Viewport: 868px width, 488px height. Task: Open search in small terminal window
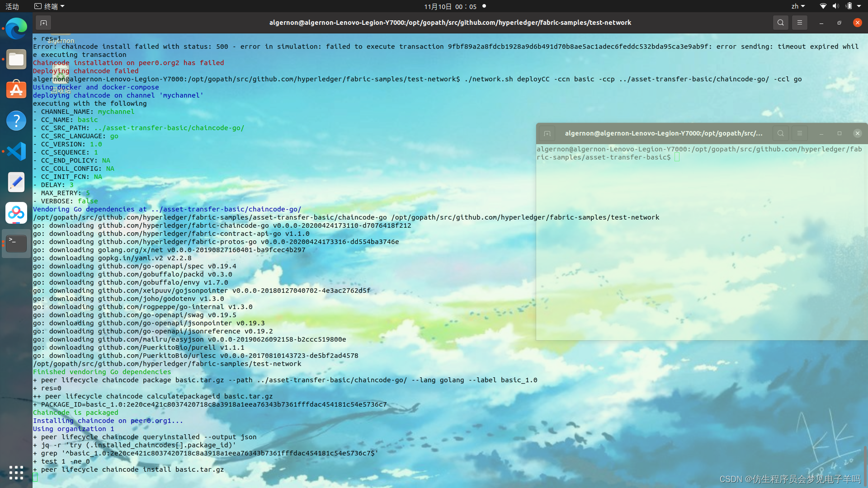point(780,133)
